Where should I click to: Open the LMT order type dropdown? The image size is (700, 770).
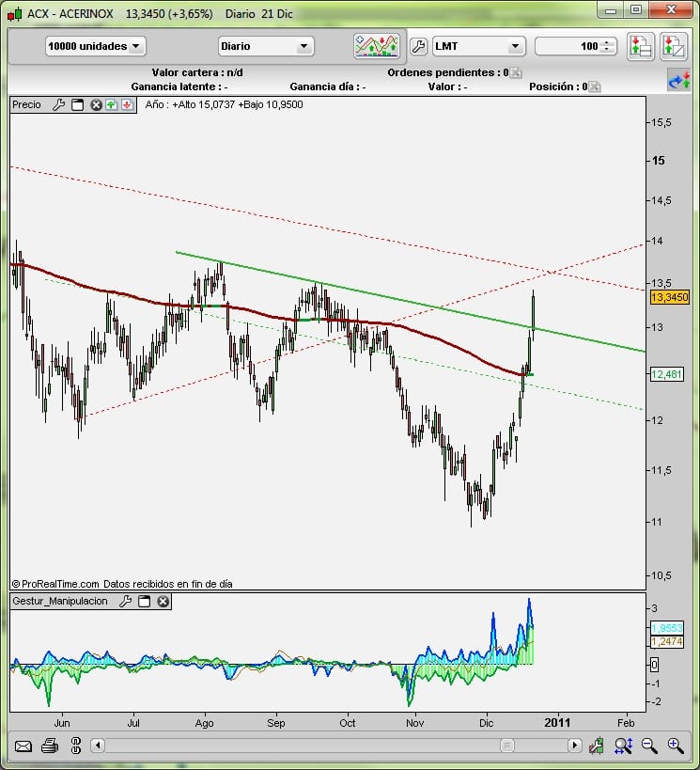[x=478, y=46]
